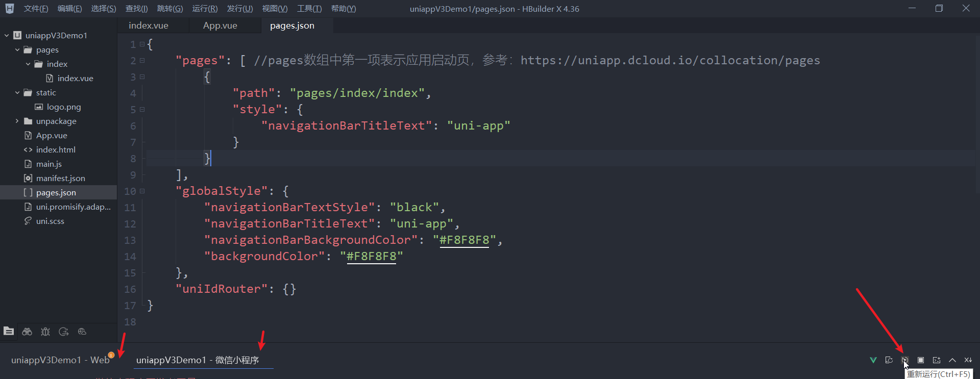Open the 视图(V) menu
Image resolution: width=980 pixels, height=379 pixels.
coord(275,9)
